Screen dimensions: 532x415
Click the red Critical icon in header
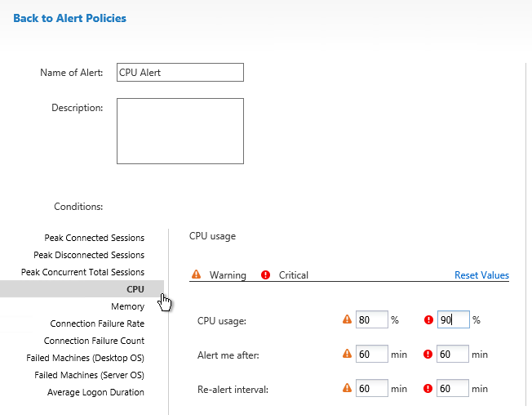tap(265, 274)
